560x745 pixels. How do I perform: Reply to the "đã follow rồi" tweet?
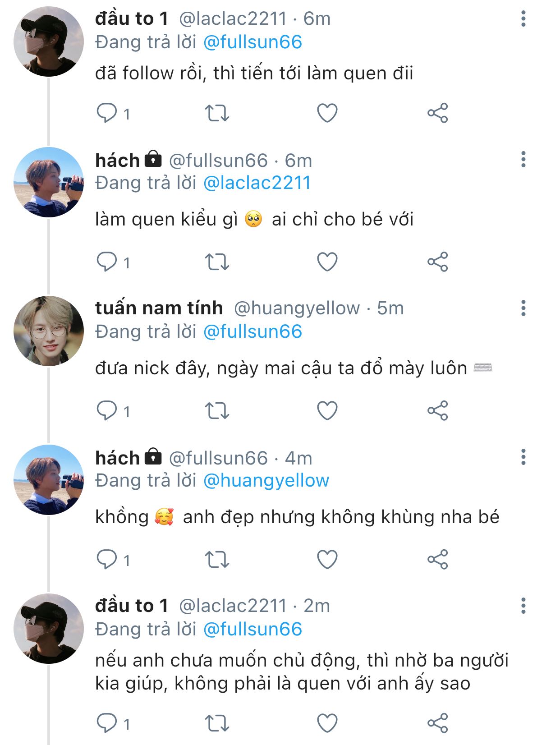107,113
